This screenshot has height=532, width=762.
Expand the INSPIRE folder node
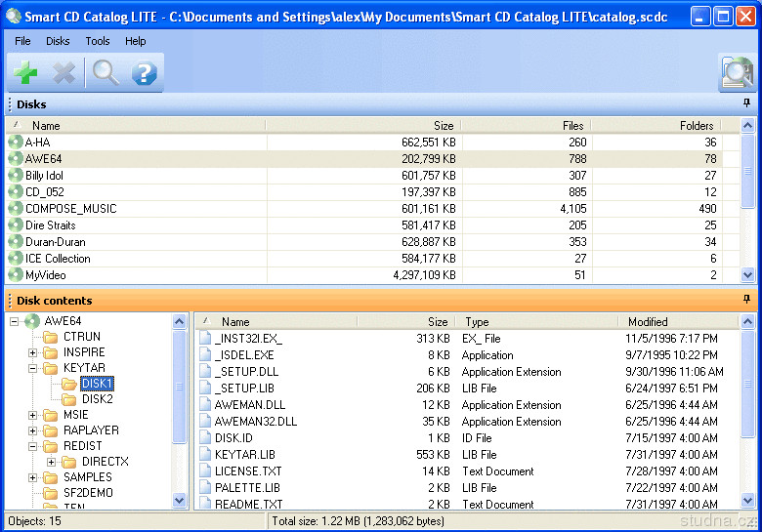pos(32,352)
